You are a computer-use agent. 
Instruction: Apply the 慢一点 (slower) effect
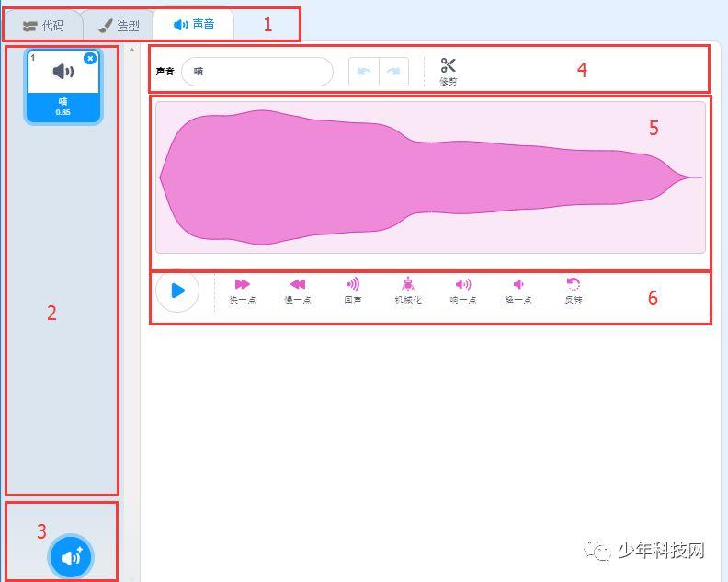tap(298, 291)
